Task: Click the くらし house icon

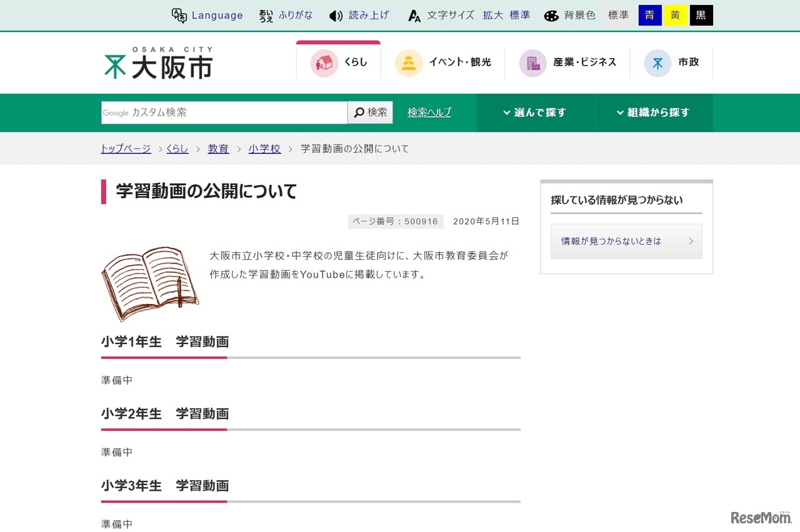Action: [x=324, y=62]
